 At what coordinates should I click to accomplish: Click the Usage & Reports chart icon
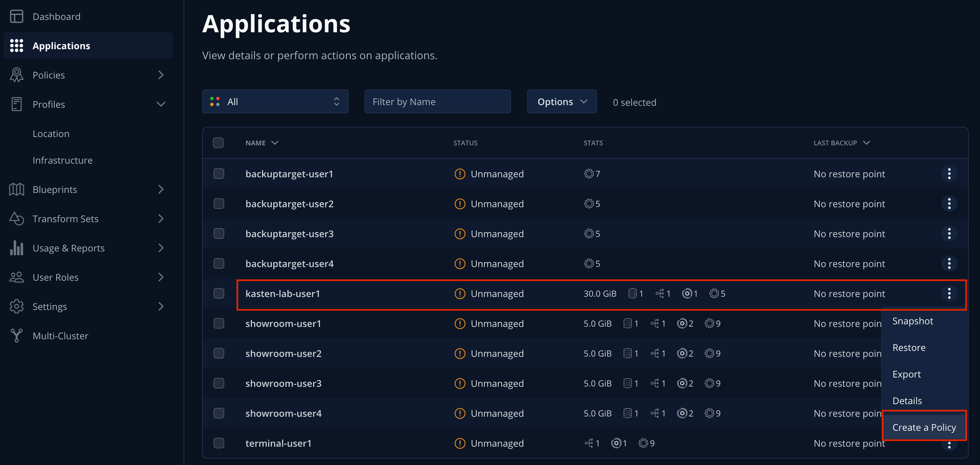(x=16, y=248)
